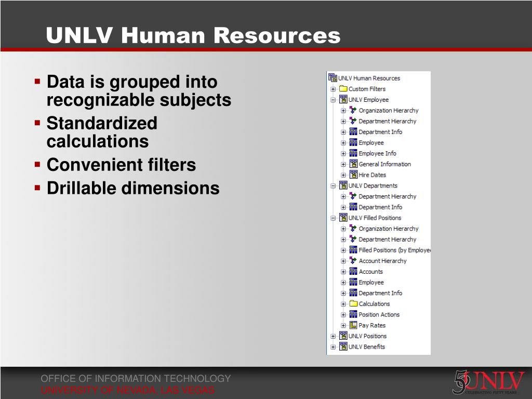Viewport: 532px width, 399px height.
Task: Expand the Accounts item
Action: click(343, 272)
